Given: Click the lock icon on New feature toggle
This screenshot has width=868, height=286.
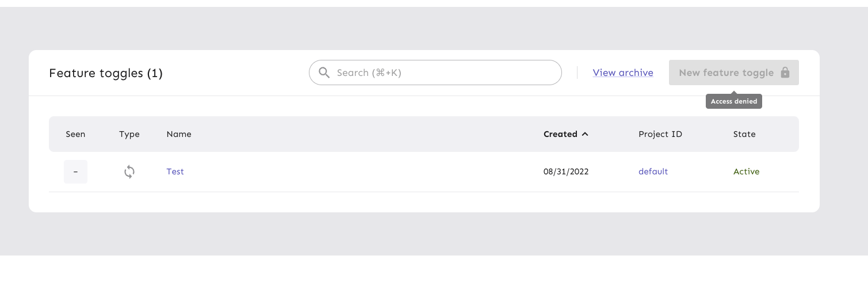Looking at the screenshot, I should pos(785,73).
